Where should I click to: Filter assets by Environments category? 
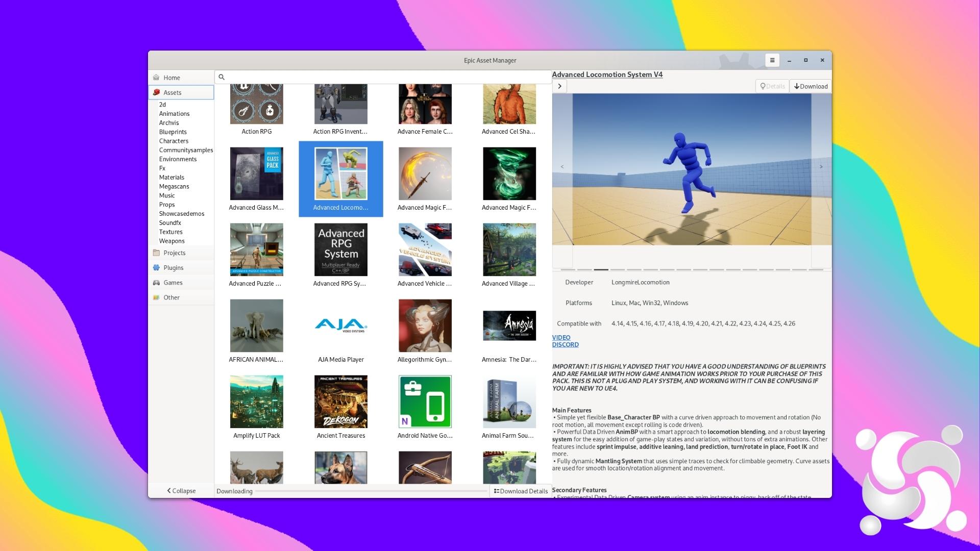coord(178,159)
